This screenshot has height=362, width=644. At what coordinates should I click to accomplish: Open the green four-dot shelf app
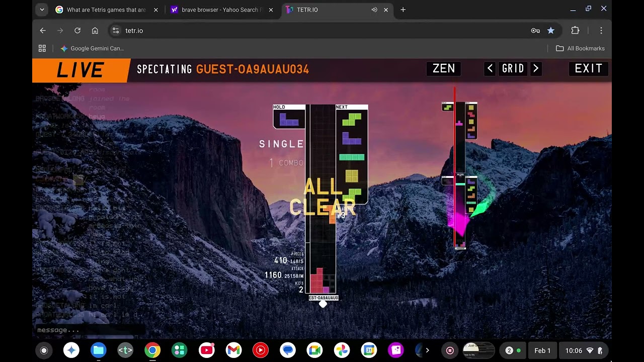(179, 350)
